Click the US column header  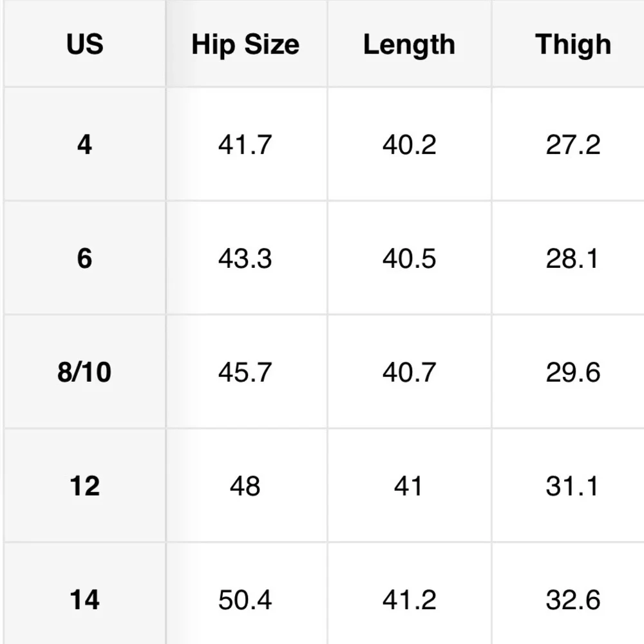pyautogui.click(x=84, y=44)
